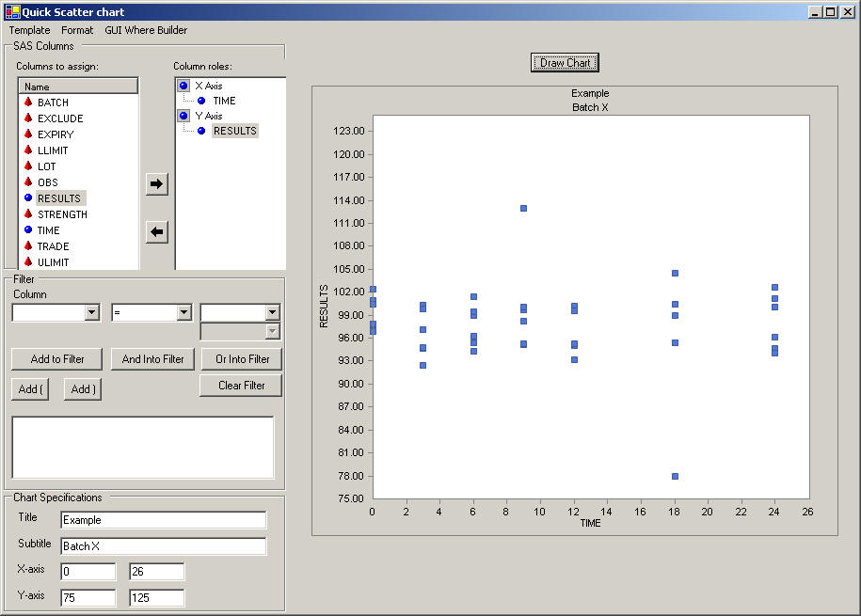Image resolution: width=861 pixels, height=616 pixels.
Task: Select the TIME column in the assign list
Action: coord(48,230)
